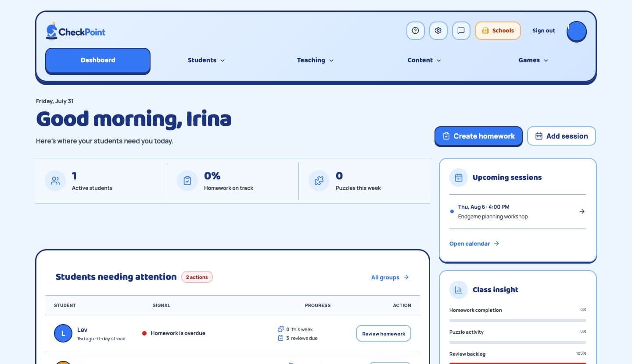Viewport: 632px width, 364px height.
Task: Open All groups link
Action: click(x=390, y=278)
